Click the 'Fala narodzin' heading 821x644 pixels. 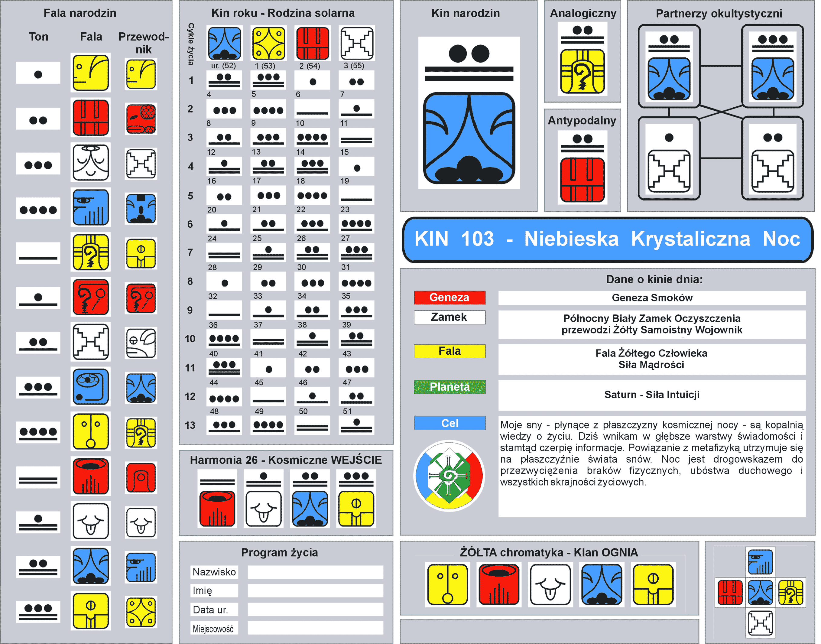pyautogui.click(x=80, y=13)
